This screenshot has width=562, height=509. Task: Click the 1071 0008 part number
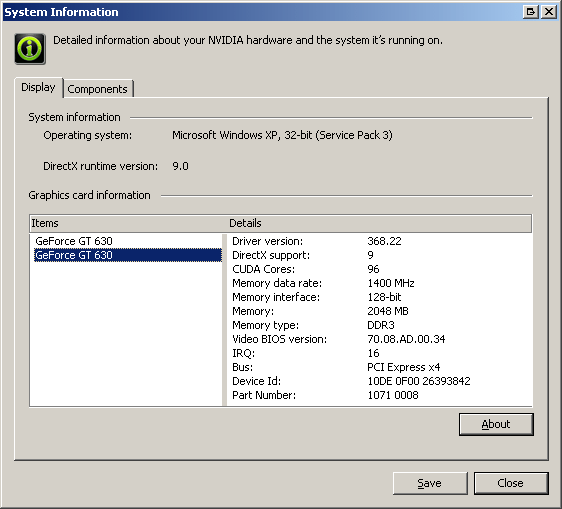click(x=393, y=395)
